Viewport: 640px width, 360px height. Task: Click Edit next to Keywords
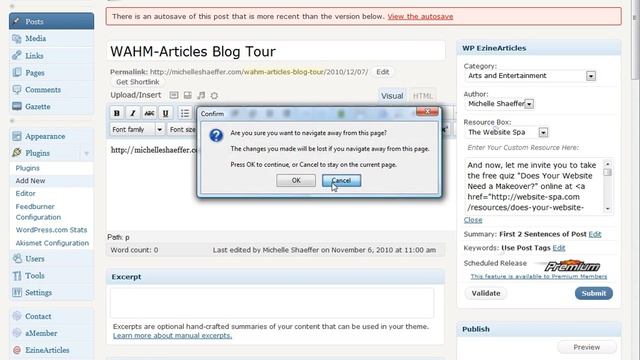(x=559, y=248)
